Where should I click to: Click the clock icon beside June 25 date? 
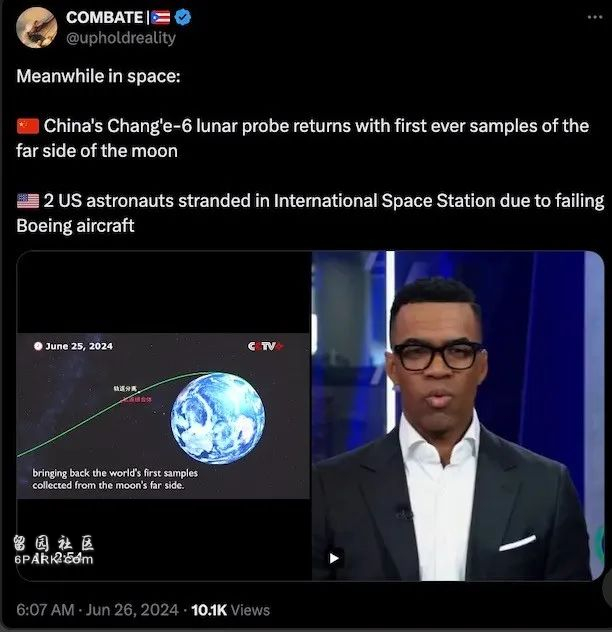click(x=38, y=346)
